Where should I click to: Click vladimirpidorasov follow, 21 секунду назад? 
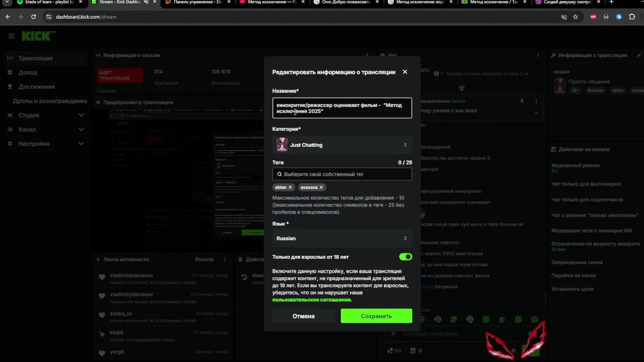coord(164,278)
